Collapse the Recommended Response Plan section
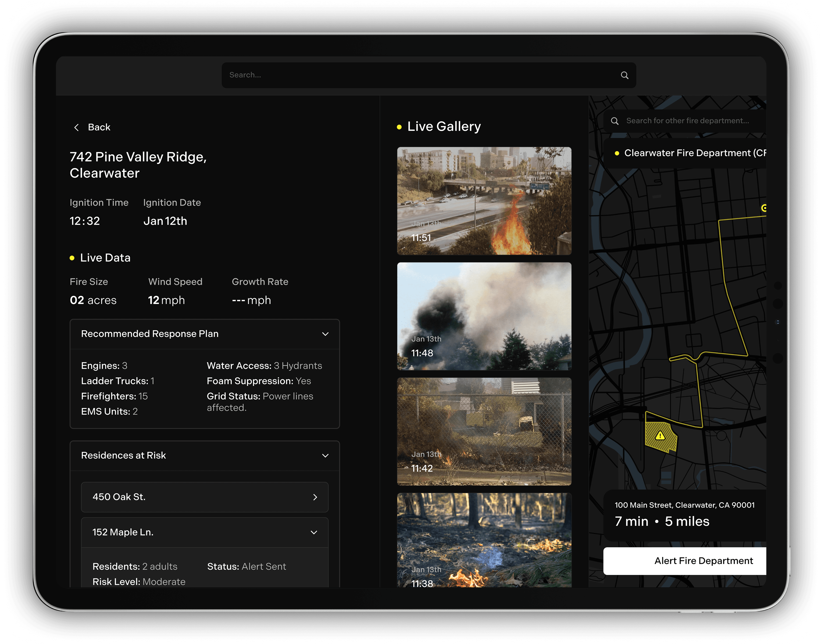Viewport: 821px width, 644px height. tap(325, 334)
